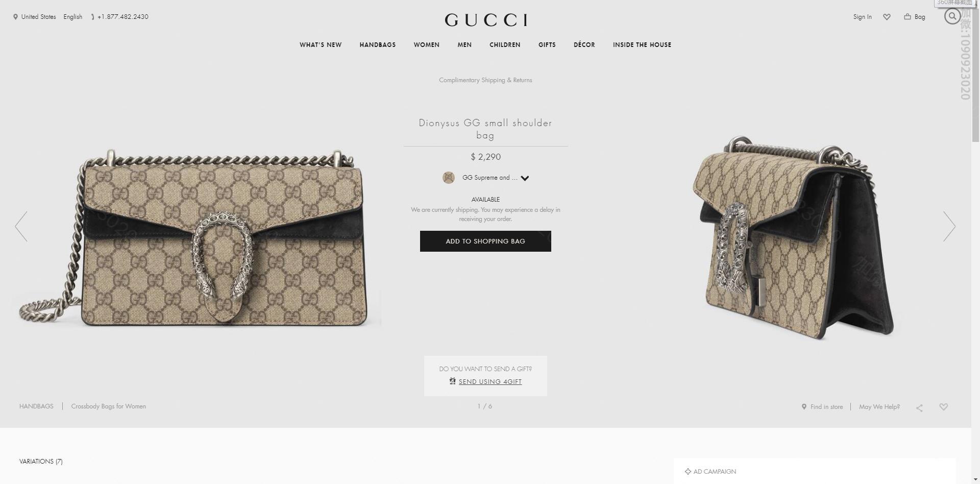This screenshot has width=980, height=484.
Task: Click ADD TO SHOPPING BAG button
Action: coord(485,241)
